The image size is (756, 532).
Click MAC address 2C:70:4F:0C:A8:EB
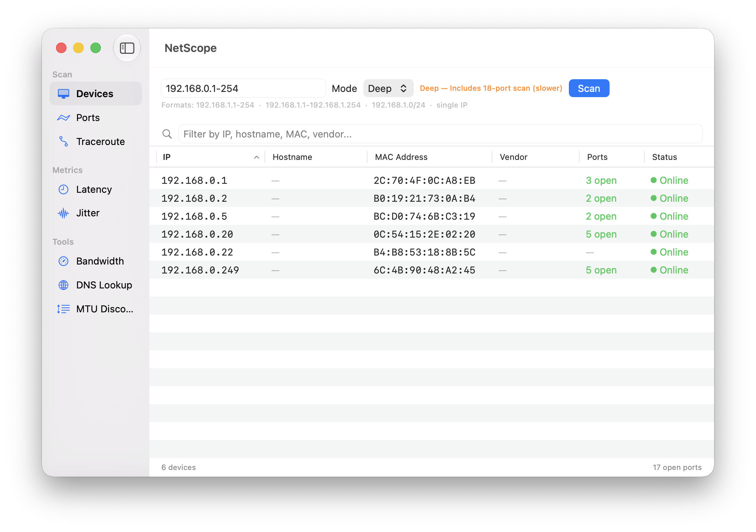click(425, 180)
